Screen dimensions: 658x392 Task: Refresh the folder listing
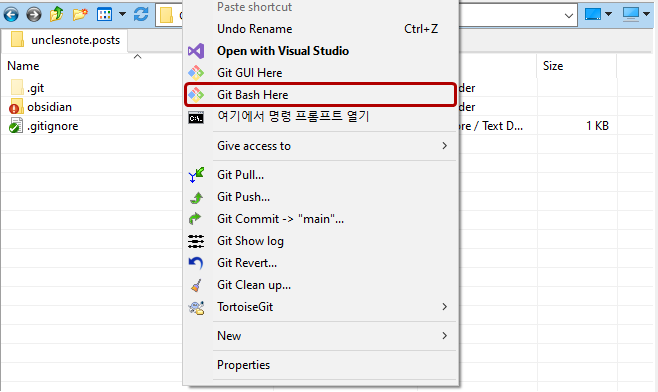[x=141, y=15]
